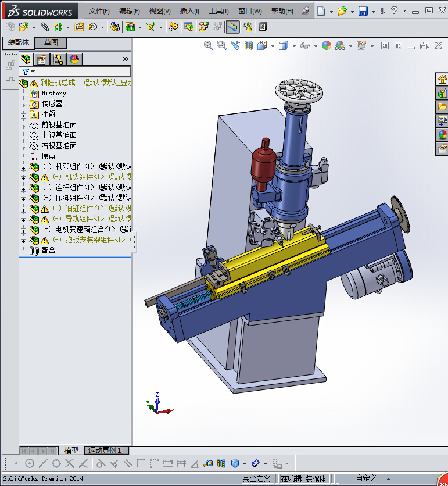Expand the 机架组件 tree node
448x486 pixels.
coord(24,167)
